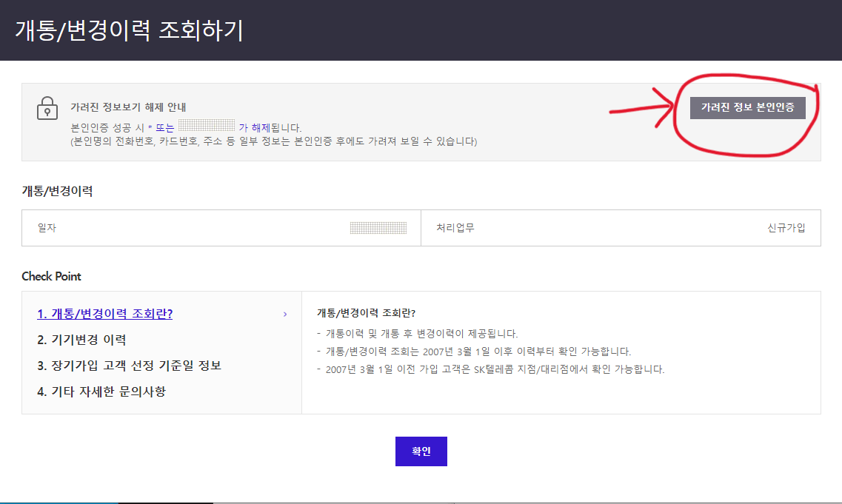This screenshot has height=504, width=842.
Task: Expand Check Point item 1 via its chevron
Action: click(x=284, y=313)
